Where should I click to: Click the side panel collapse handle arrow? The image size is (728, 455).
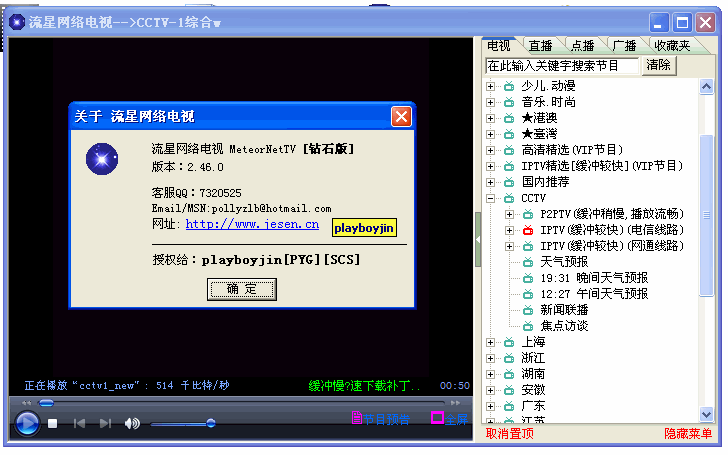click(x=478, y=240)
